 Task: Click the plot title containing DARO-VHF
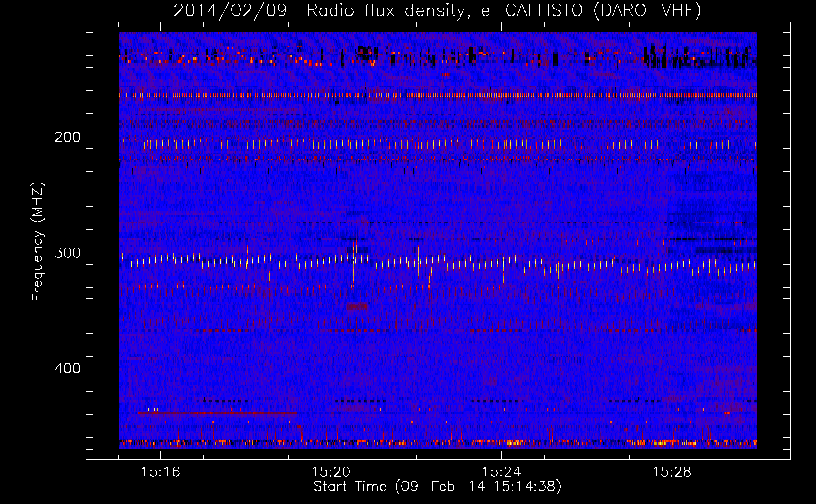[x=437, y=10]
